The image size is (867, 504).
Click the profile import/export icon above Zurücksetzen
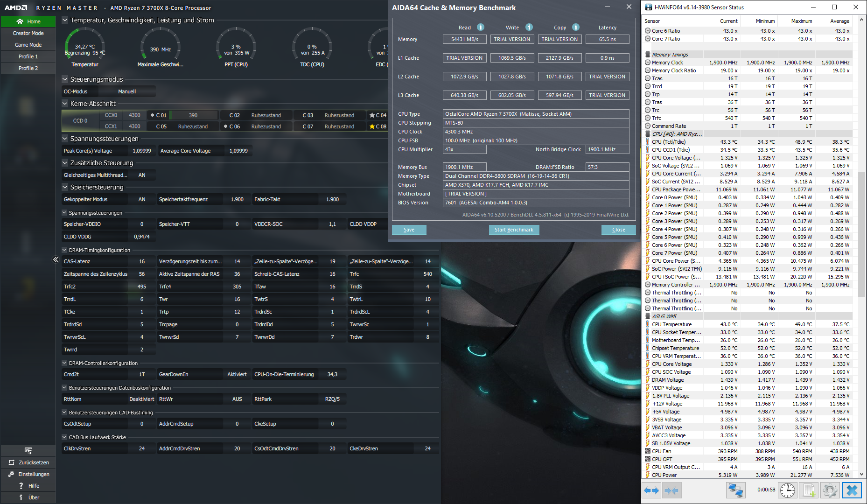(28, 451)
